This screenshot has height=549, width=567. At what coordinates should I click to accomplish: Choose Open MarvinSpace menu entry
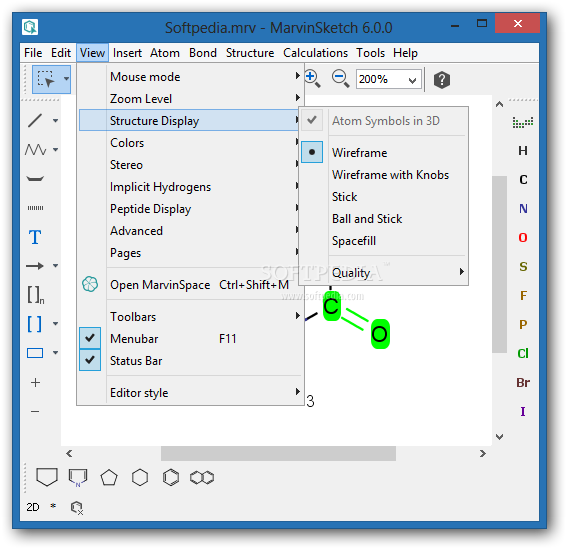pyautogui.click(x=191, y=285)
